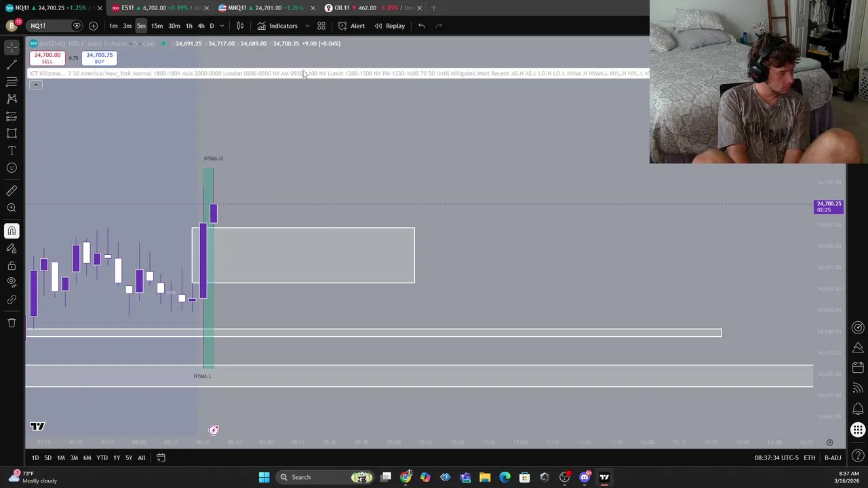Viewport: 868px width, 488px height.
Task: Click the trash remove objects icon
Action: click(12, 323)
